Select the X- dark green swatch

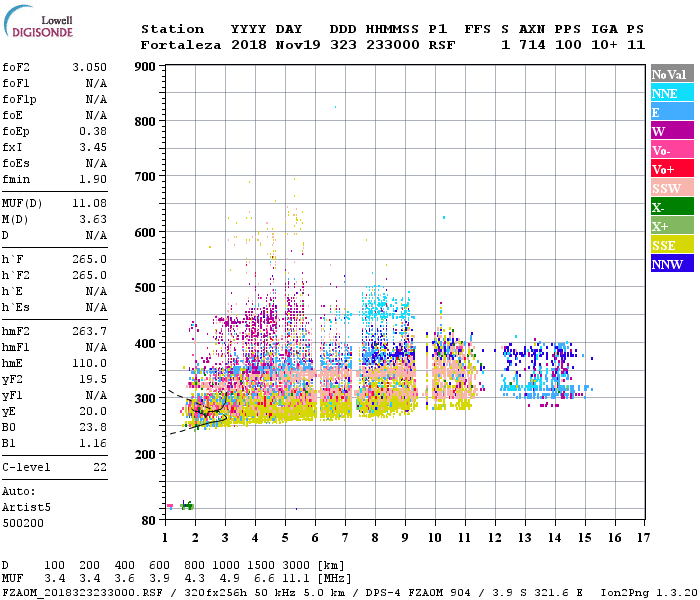pos(672,207)
